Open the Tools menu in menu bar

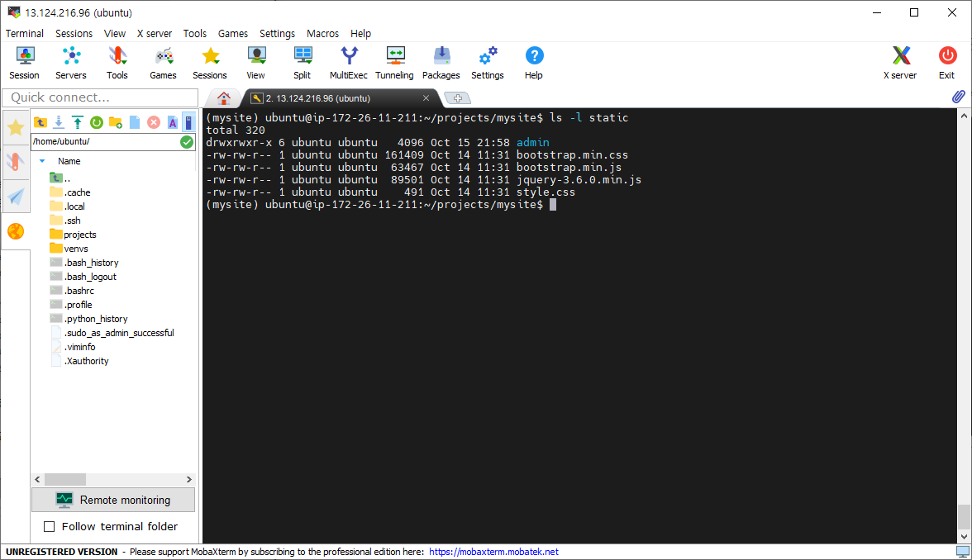pos(195,33)
